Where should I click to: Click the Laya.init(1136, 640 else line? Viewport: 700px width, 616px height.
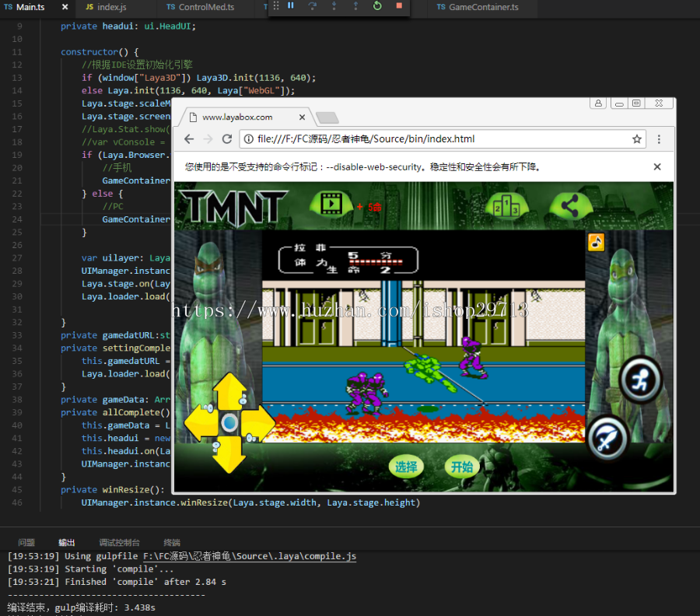click(x=188, y=91)
